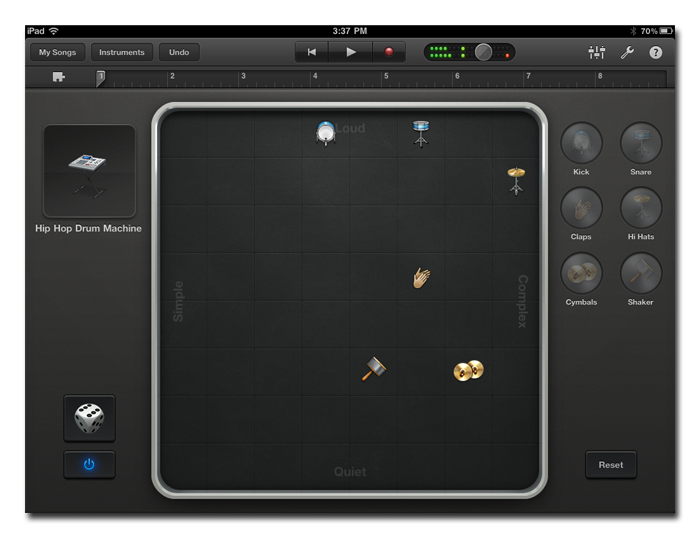Viewport: 700px width, 538px height.
Task: Open song settings wrench icon
Action: [x=627, y=52]
